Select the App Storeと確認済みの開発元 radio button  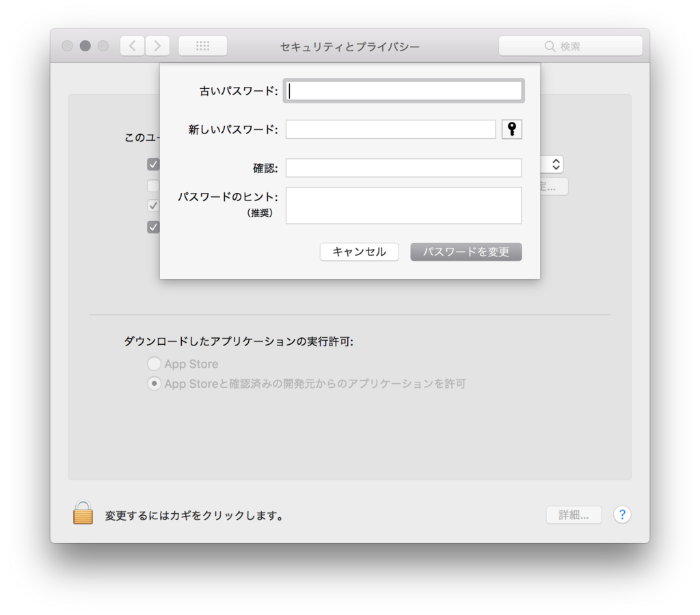click(154, 384)
